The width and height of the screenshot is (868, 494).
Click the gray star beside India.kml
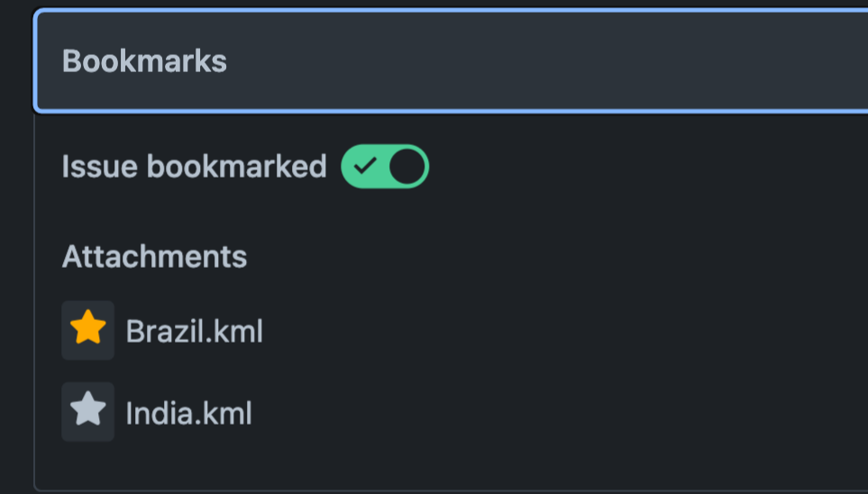87,411
